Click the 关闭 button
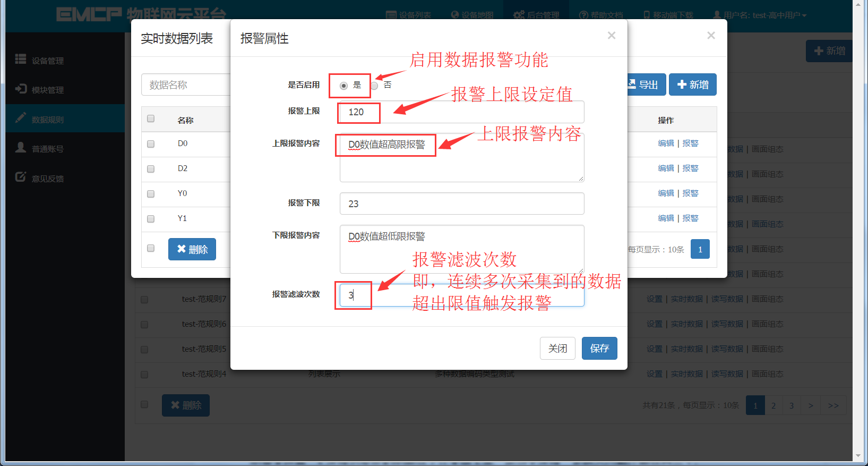 [557, 348]
